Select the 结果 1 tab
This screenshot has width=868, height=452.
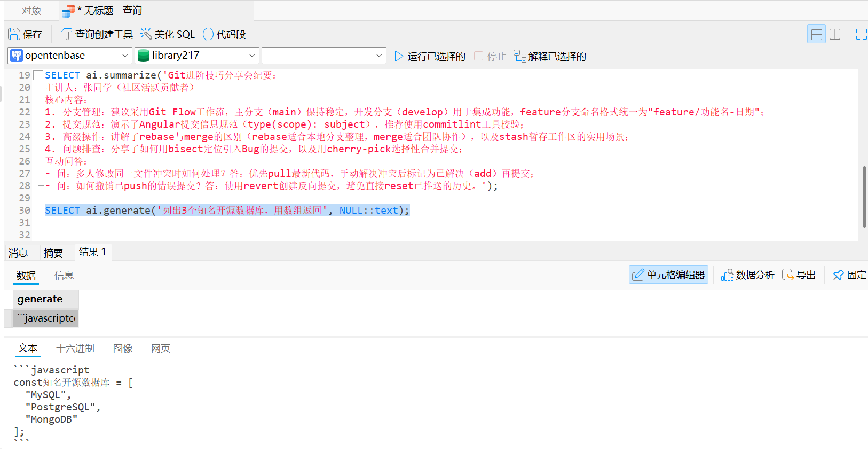coord(92,252)
